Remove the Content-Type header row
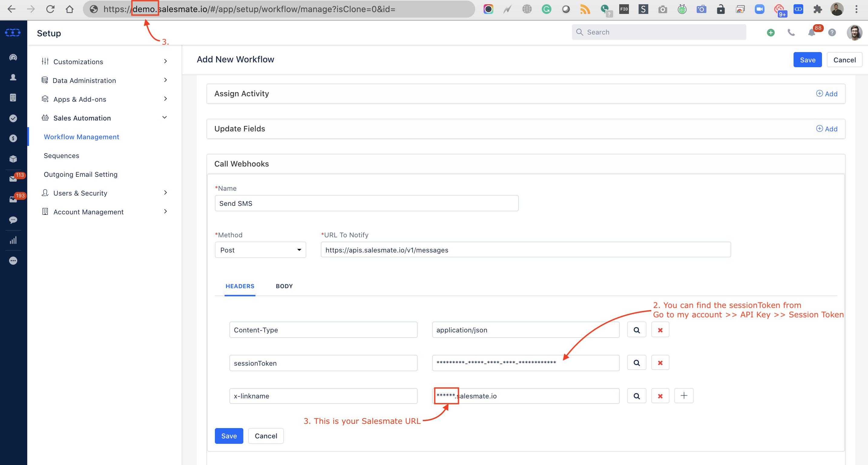 (x=660, y=330)
